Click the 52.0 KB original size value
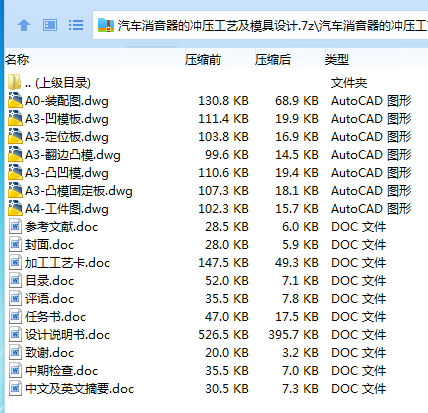This screenshot has width=428, height=413. 227,281
